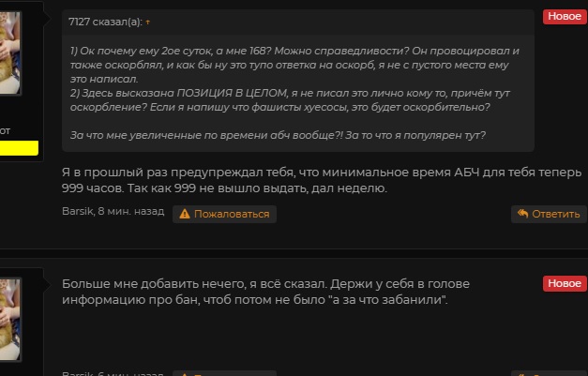The width and height of the screenshot is (588, 376).
Task: Click the reply arrow icon in 'Ответить'
Action: [523, 214]
